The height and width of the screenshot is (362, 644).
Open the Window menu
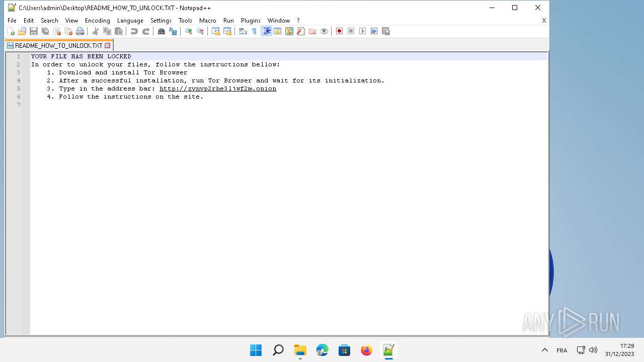pyautogui.click(x=279, y=21)
